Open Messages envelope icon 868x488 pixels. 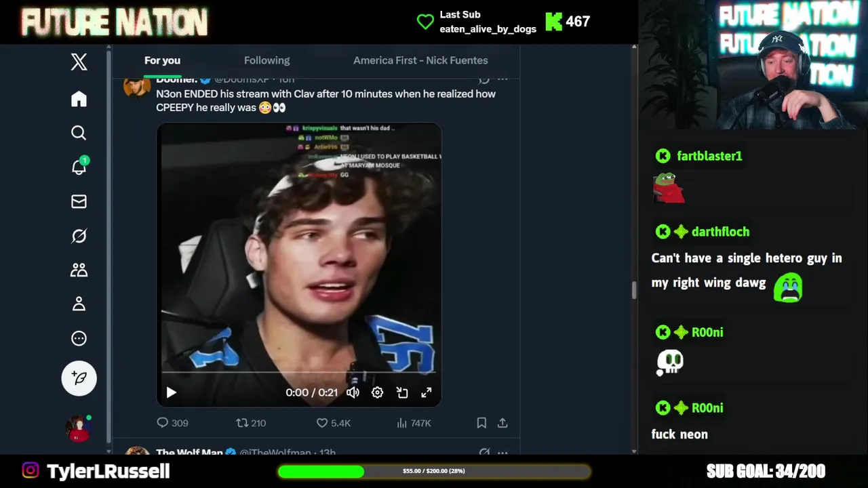(x=79, y=201)
